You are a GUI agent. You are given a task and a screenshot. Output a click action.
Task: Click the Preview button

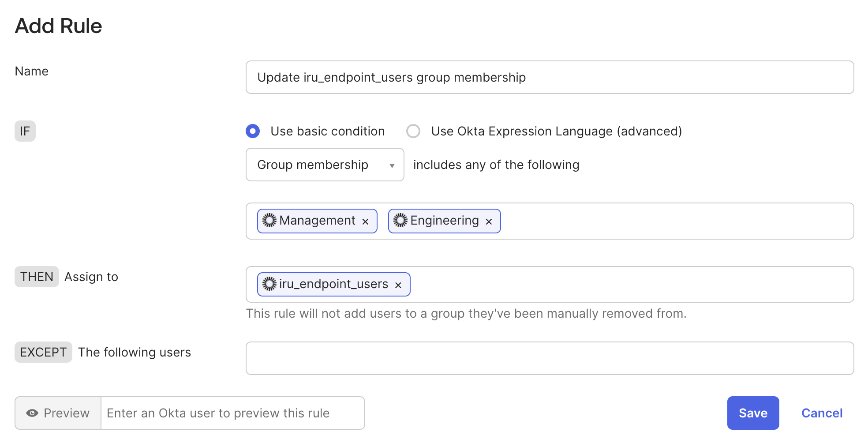pyautogui.click(x=58, y=413)
